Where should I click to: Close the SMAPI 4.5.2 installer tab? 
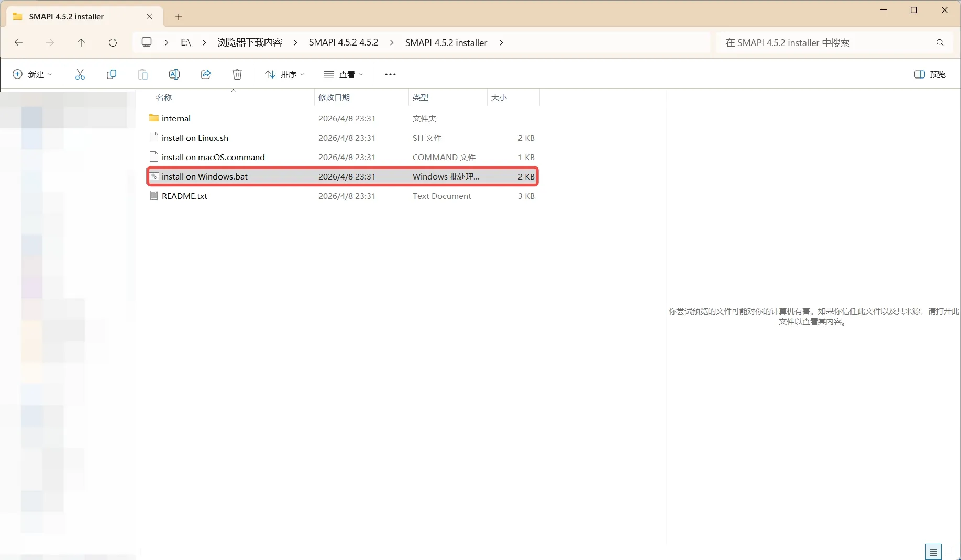click(149, 16)
